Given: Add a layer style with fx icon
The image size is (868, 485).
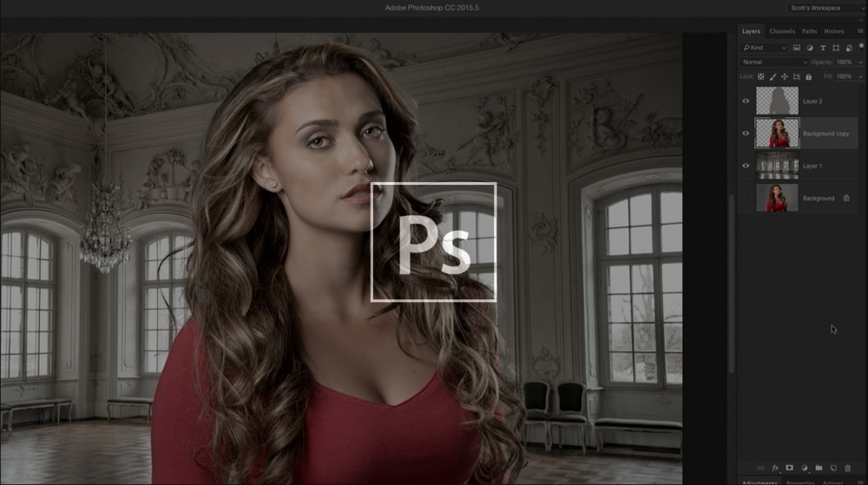Looking at the screenshot, I should (x=775, y=468).
